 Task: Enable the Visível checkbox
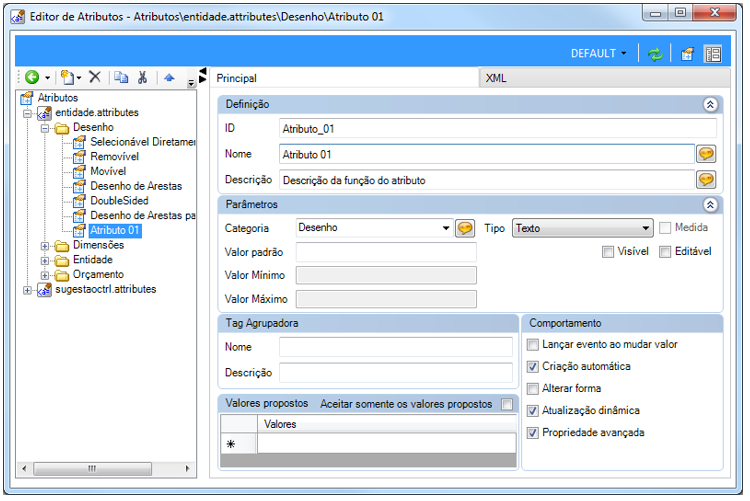(607, 252)
